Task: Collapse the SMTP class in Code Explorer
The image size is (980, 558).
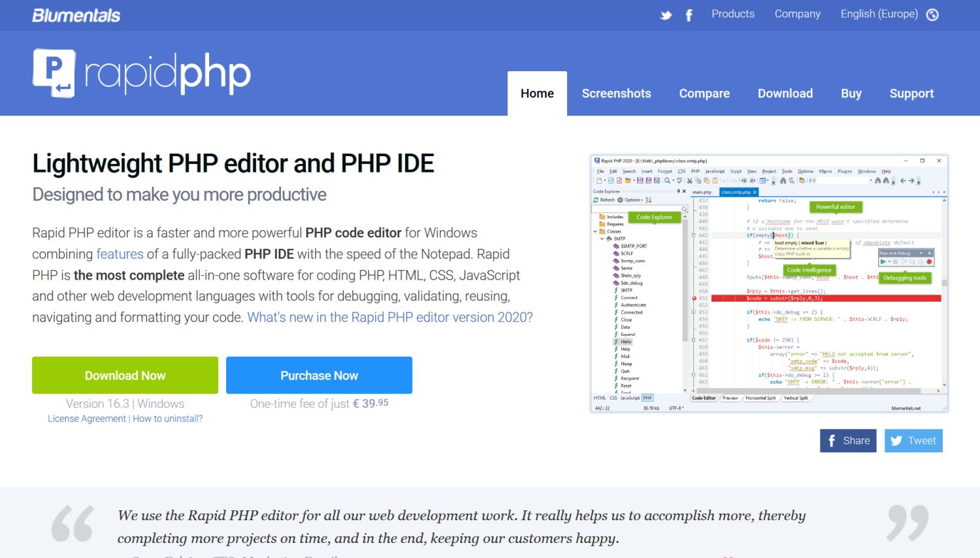Action: click(602, 238)
